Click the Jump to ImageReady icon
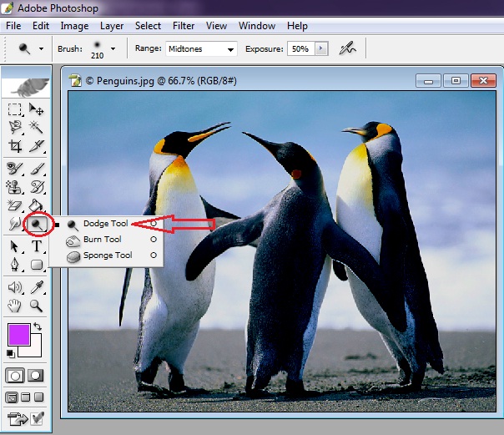 pyautogui.click(x=18, y=419)
